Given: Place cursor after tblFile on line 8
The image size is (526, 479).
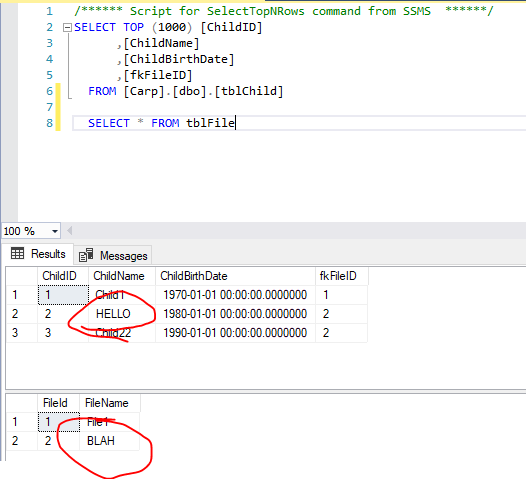Looking at the screenshot, I should pos(235,123).
